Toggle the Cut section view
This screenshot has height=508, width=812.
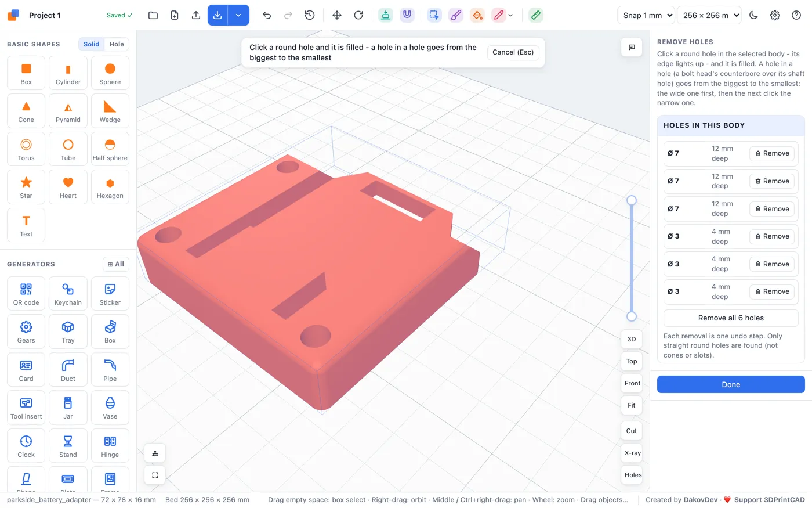632,431
